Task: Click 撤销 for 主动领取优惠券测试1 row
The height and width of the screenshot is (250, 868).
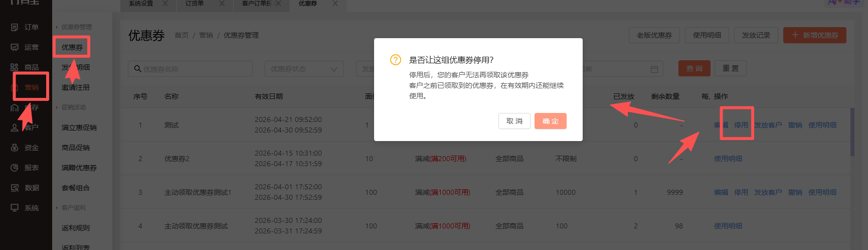Action: click(795, 192)
